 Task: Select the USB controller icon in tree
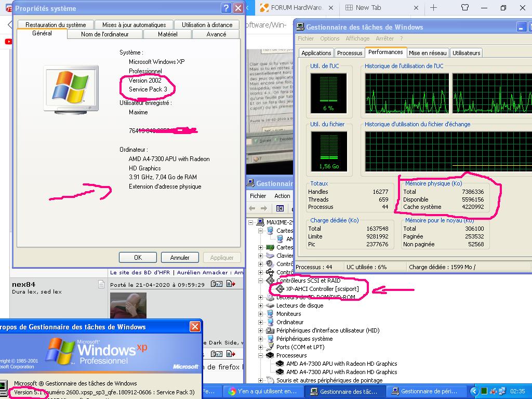tap(270, 272)
